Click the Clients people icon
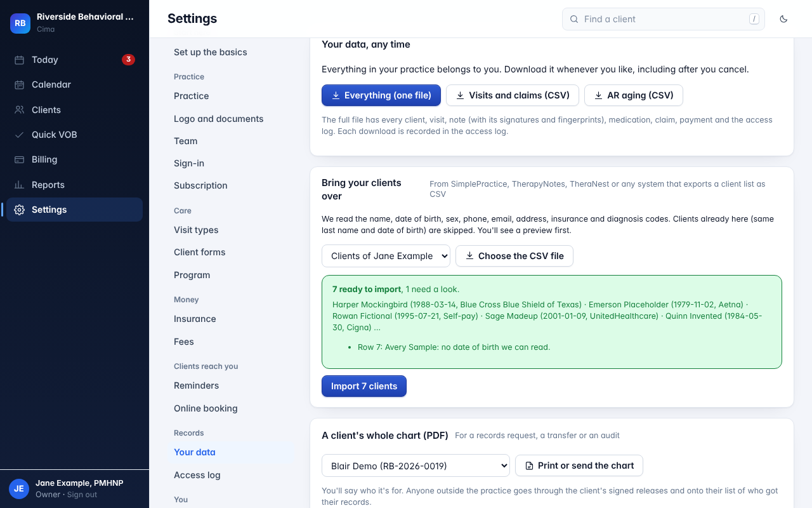 20,110
